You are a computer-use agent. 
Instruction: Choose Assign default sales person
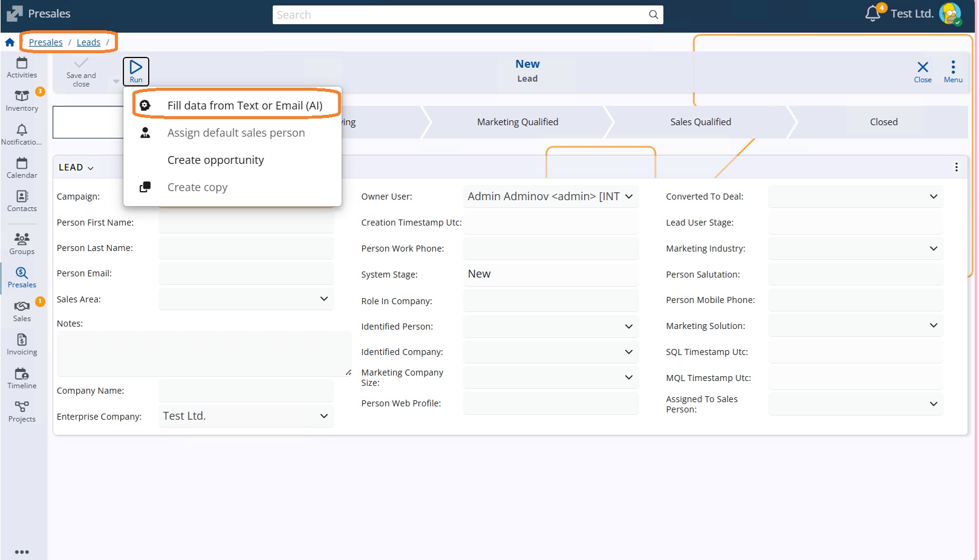point(232,132)
